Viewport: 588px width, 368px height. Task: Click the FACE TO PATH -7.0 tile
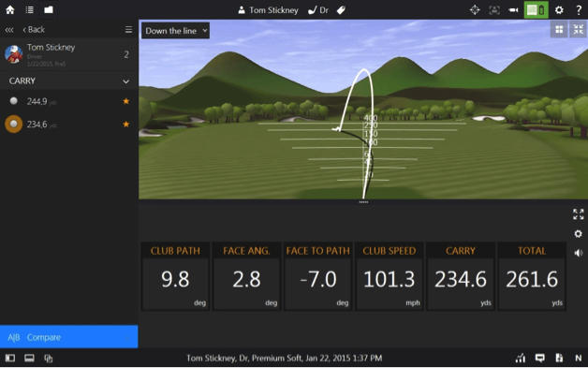coord(317,276)
